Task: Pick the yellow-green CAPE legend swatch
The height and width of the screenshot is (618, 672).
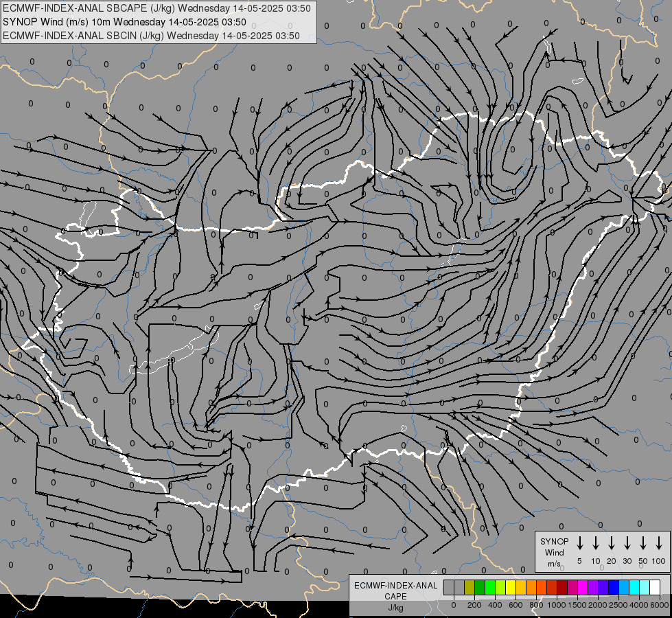Action: click(500, 587)
